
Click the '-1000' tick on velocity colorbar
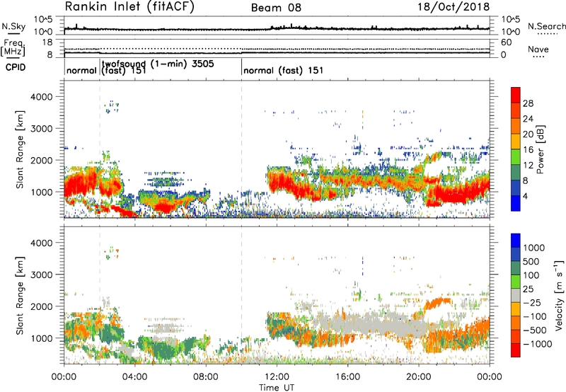pyautogui.click(x=538, y=344)
